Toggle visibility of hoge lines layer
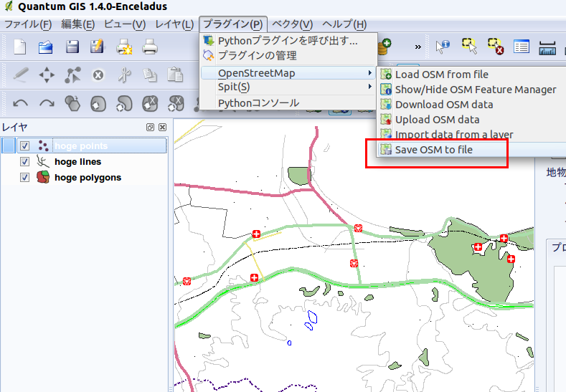566x392 pixels. [24, 161]
